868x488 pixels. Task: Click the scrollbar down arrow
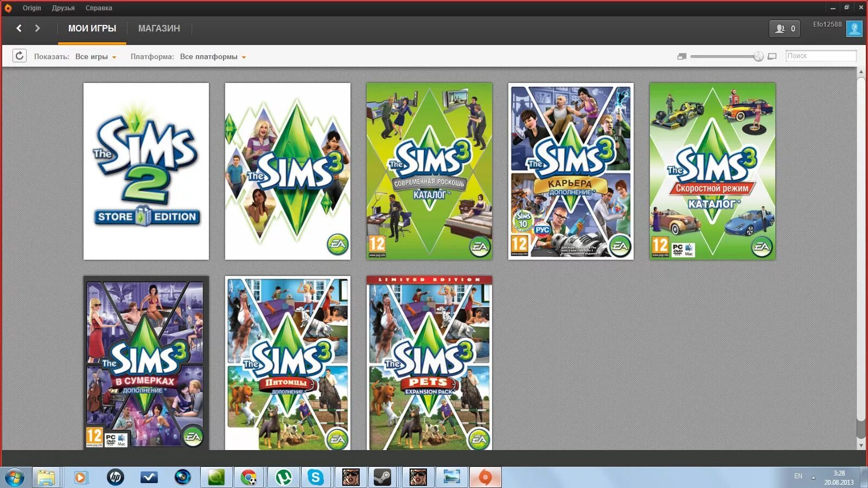click(861, 446)
